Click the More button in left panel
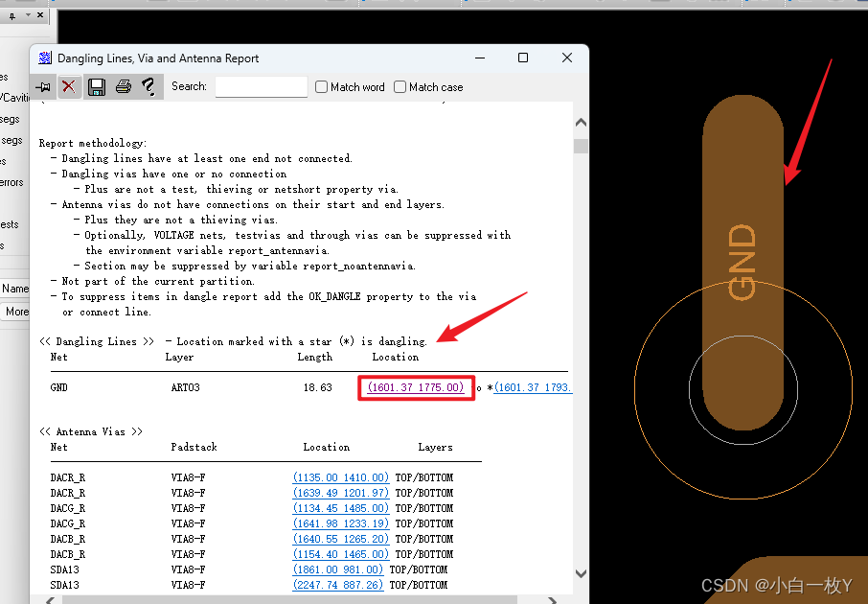This screenshot has width=868, height=604. coord(15,312)
